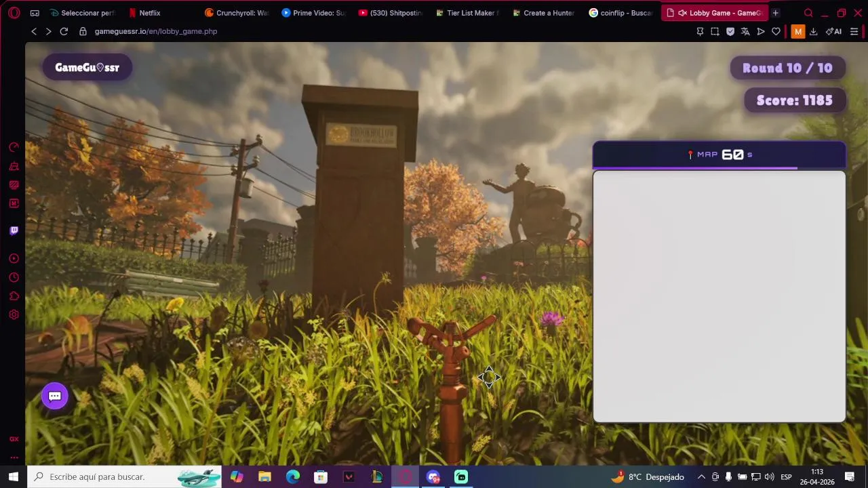Image resolution: width=868 pixels, height=488 pixels.
Task: Open the Opera GX main menu
Action: 14,13
